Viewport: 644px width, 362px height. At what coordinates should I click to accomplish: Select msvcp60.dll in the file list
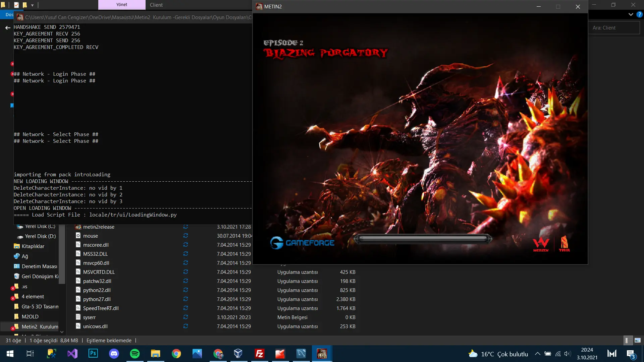[96, 263]
